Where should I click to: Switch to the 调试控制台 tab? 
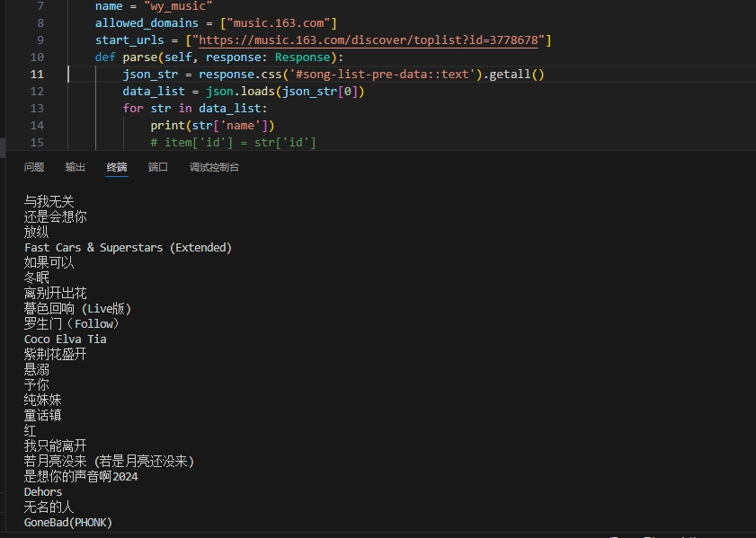coord(214,167)
